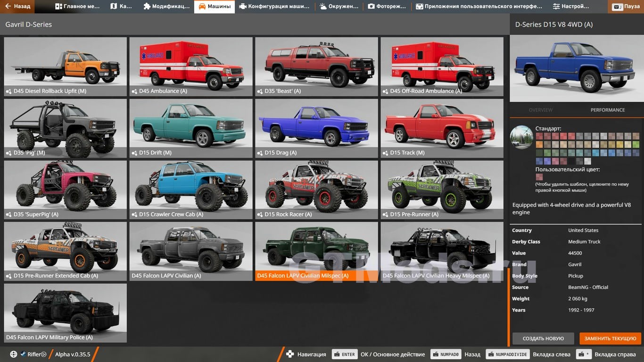This screenshot has height=362, width=644.
Task: Select D15 Pre-Runner Extended Cab (A)
Action: [x=65, y=251]
